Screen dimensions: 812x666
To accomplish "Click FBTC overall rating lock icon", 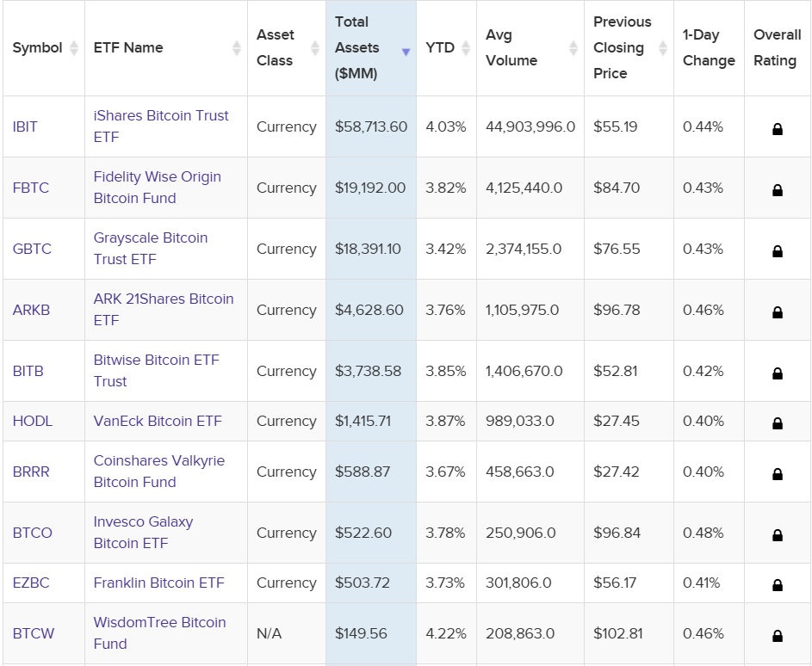I will tap(778, 188).
